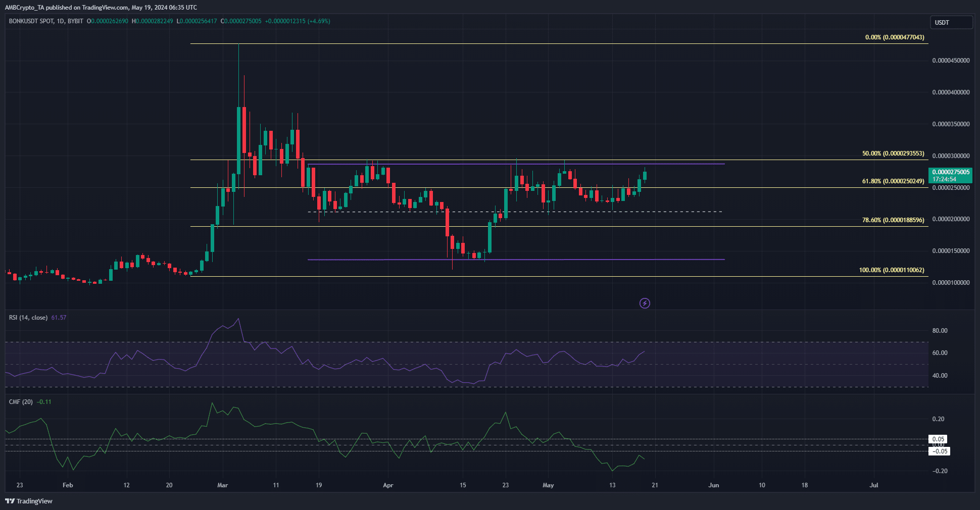The height and width of the screenshot is (510, 980).
Task: Click the current price tag 0.0000275005
Action: 951,172
